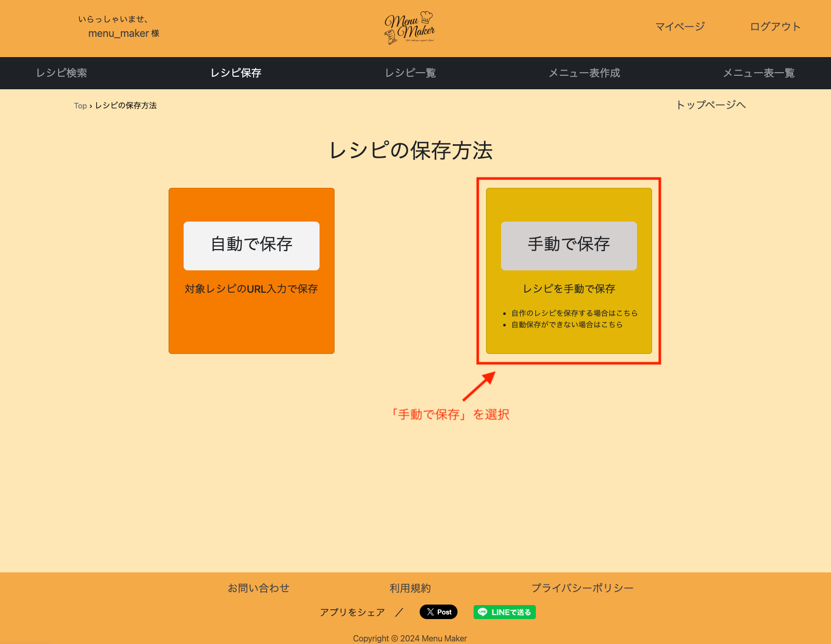Click ログアウト in the header
The height and width of the screenshot is (644, 831).
(775, 26)
